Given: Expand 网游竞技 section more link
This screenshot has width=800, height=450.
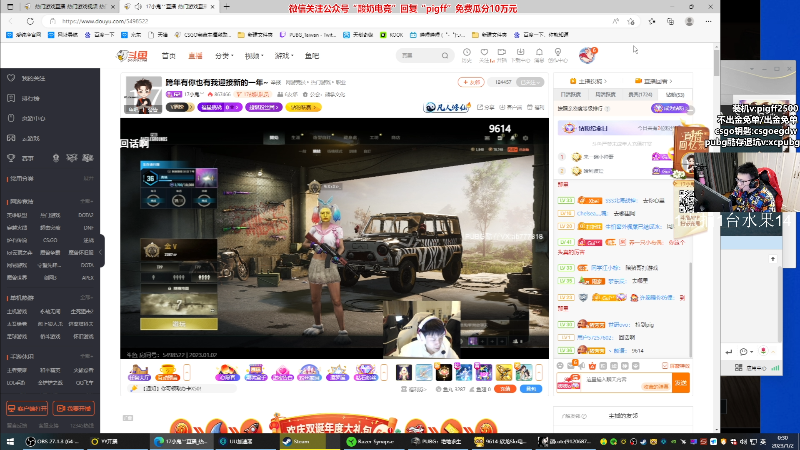Looking at the screenshot, I should point(86,202).
